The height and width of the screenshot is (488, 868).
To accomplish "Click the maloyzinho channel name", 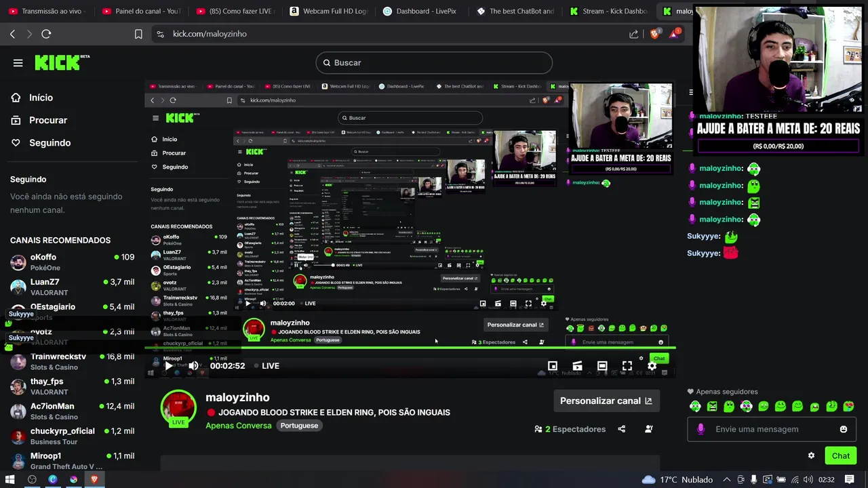I will [237, 398].
